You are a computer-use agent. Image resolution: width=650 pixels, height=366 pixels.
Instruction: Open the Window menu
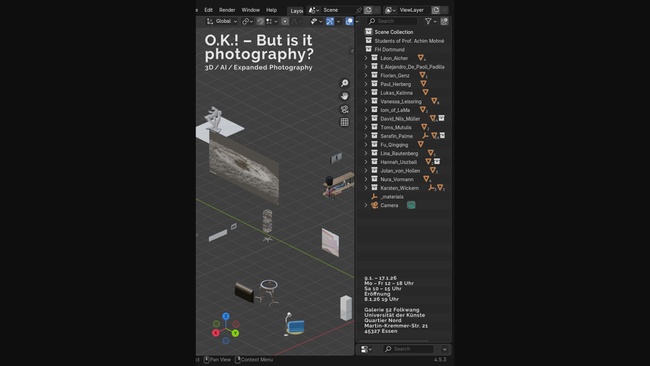point(250,10)
